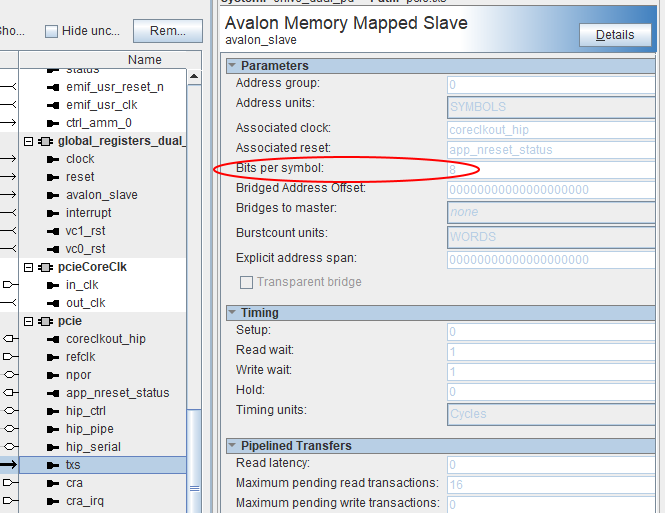Click the Associated clock field
The height and width of the screenshot is (513, 665).
[551, 130]
